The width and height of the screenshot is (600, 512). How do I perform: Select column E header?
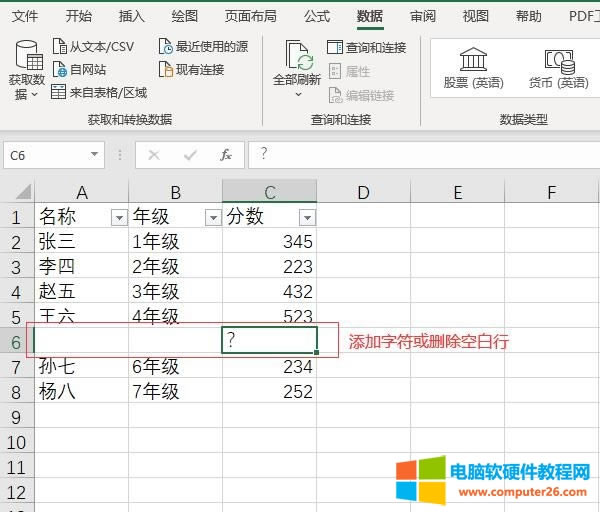tap(458, 192)
